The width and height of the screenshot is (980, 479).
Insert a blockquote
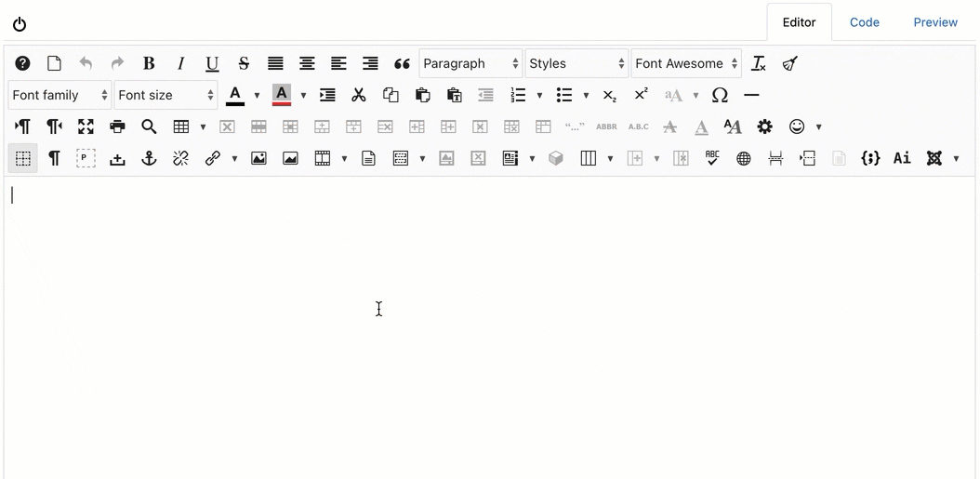point(402,63)
